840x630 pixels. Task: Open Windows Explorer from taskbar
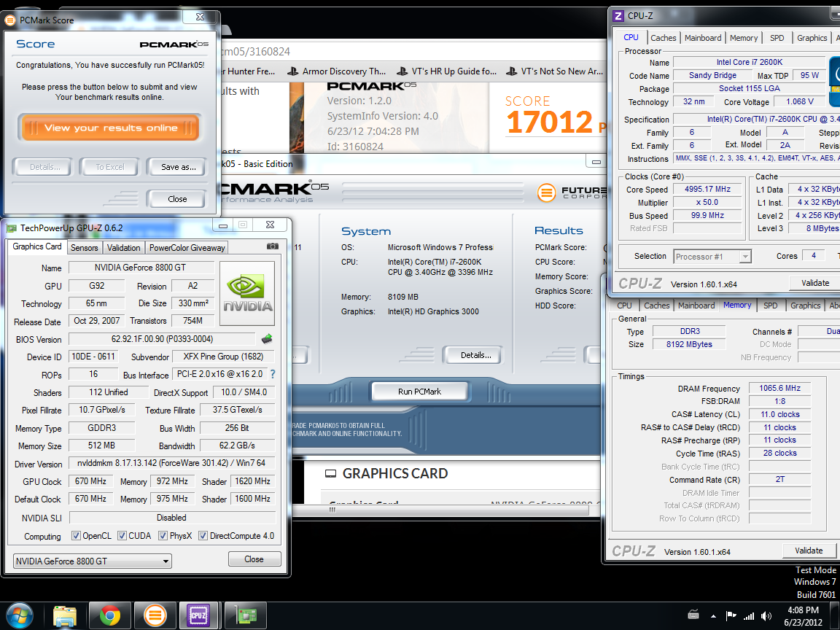(x=66, y=615)
